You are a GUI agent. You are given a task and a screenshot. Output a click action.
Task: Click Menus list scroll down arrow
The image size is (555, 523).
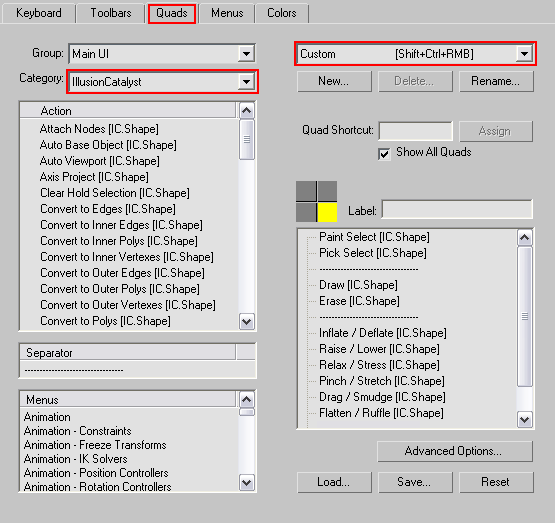246,483
